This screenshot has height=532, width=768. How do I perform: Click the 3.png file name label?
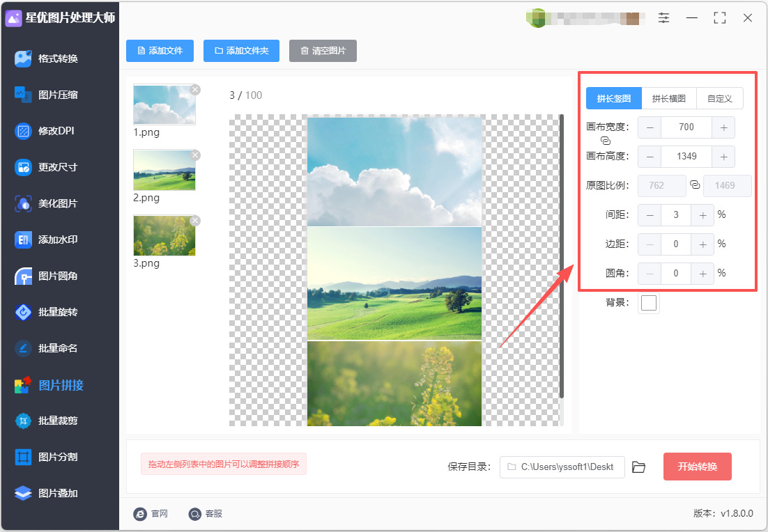pyautogui.click(x=146, y=263)
